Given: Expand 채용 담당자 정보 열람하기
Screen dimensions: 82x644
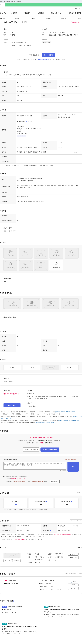Looking at the screenshot, I should [50, 449].
